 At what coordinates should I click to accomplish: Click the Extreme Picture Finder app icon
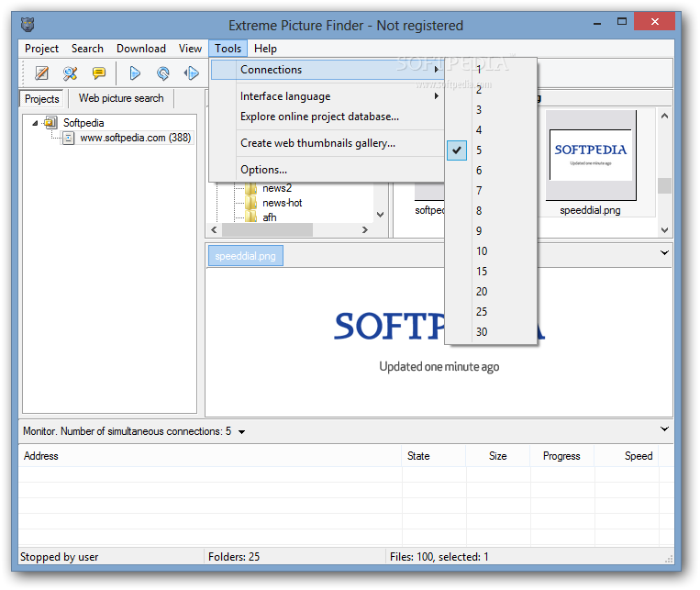pos(28,24)
